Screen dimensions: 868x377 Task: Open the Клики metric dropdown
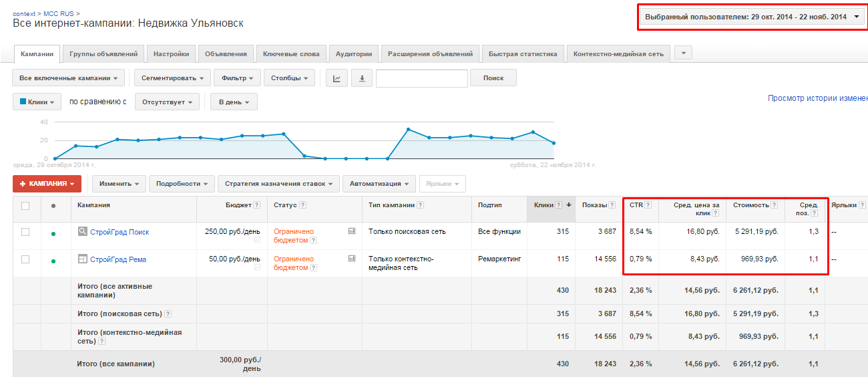[37, 102]
